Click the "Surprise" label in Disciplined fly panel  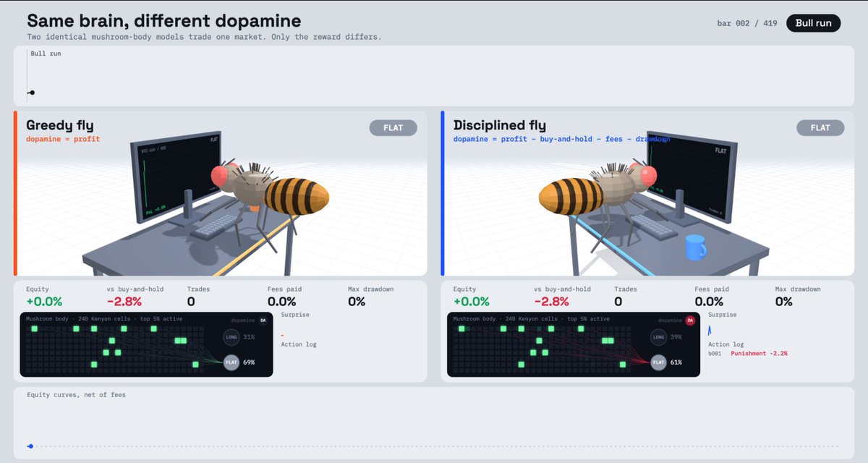pos(723,315)
